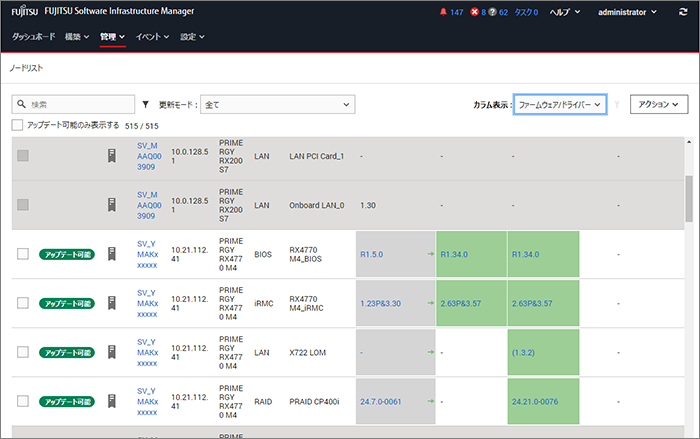Click the scrollbar up arrow

pos(689,142)
